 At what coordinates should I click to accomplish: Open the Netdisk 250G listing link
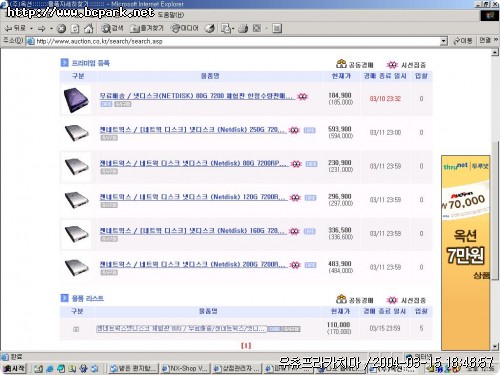pos(193,130)
